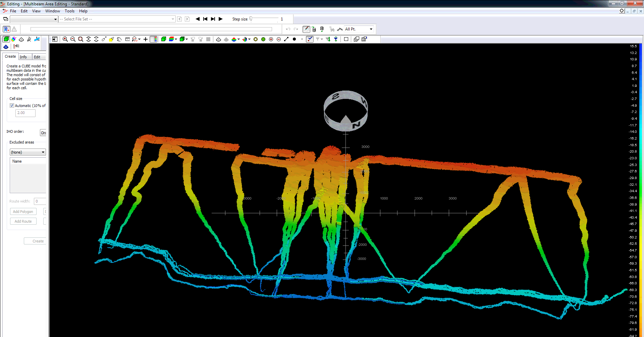Click the Add Route button
The width and height of the screenshot is (644, 337).
(x=23, y=221)
